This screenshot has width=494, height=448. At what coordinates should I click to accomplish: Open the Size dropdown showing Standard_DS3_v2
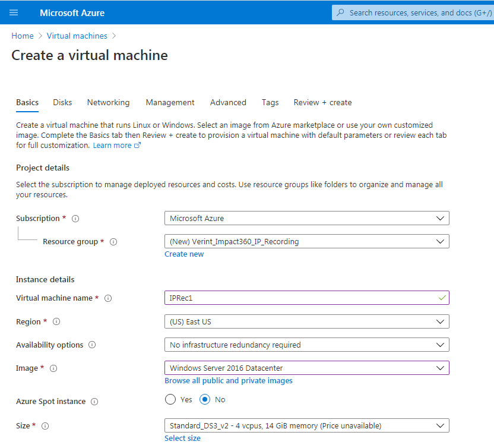tap(306, 425)
